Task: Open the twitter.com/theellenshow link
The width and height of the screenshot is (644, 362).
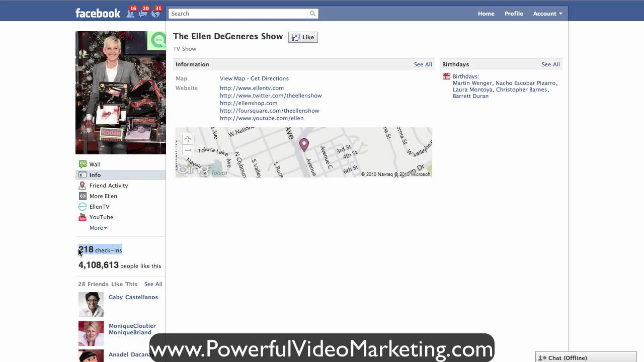Action: tap(271, 96)
